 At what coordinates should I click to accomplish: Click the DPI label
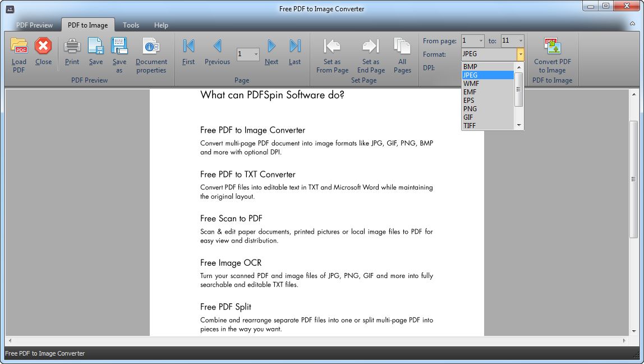[429, 67]
